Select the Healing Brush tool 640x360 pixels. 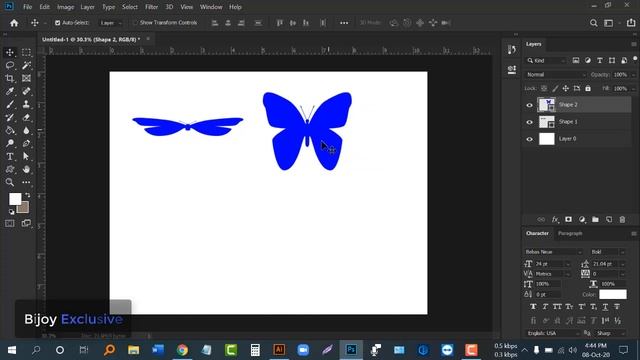[x=26, y=91]
